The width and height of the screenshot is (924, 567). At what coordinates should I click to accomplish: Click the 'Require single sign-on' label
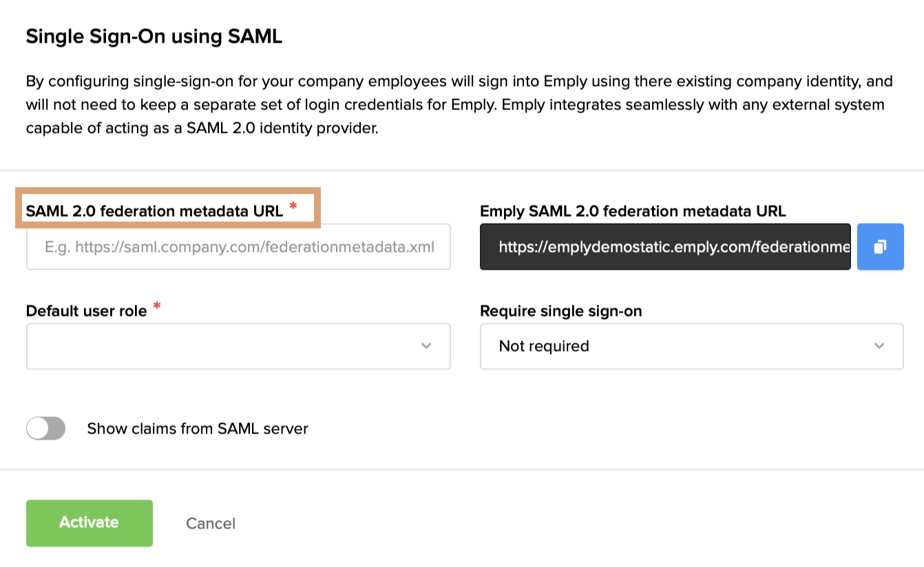pos(561,311)
